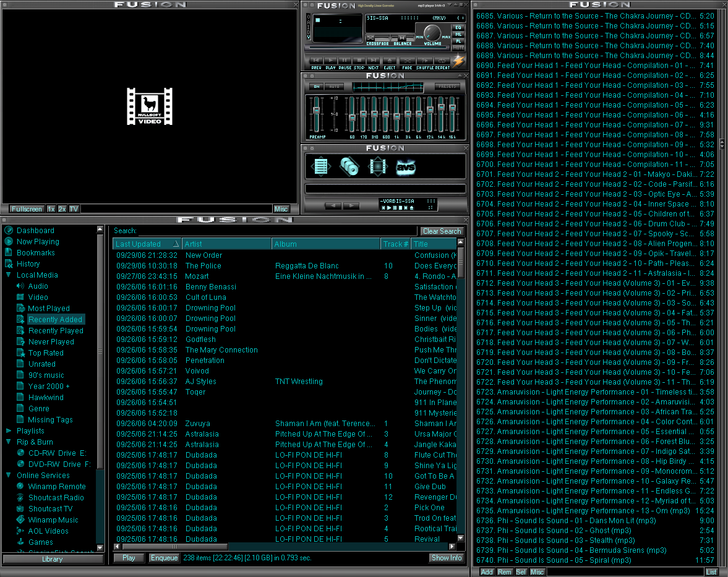Toggle Repeat mode in main player
Image resolution: width=728 pixels, height=577 pixels.
coord(442,61)
